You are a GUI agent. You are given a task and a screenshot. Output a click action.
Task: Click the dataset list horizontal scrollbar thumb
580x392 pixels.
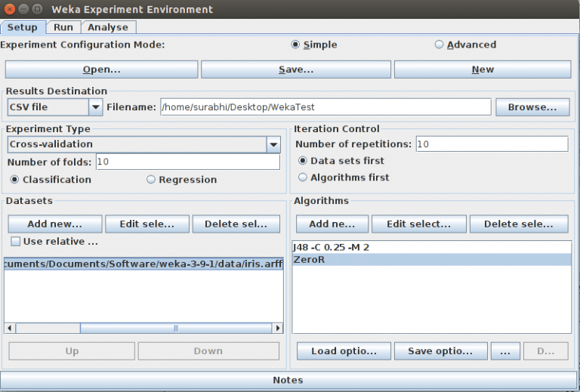click(x=175, y=329)
